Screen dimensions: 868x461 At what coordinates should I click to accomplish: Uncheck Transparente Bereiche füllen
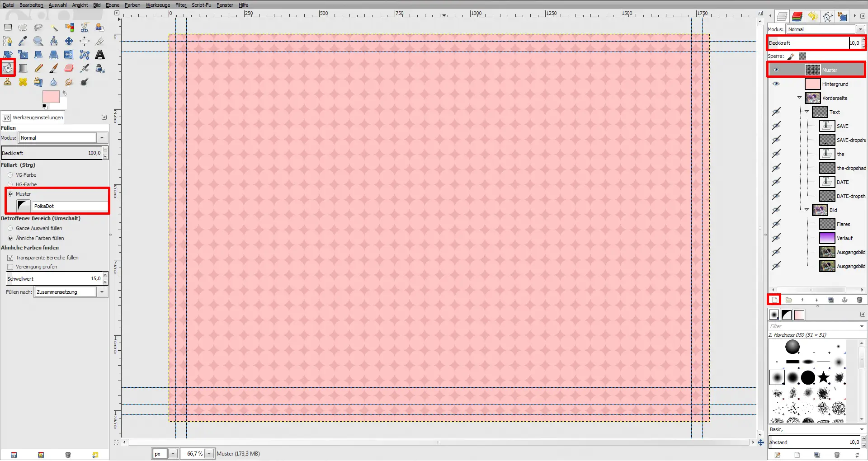pyautogui.click(x=10, y=258)
